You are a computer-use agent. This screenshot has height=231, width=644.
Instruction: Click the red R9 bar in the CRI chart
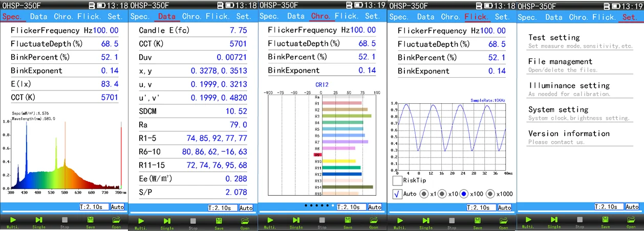317,154
